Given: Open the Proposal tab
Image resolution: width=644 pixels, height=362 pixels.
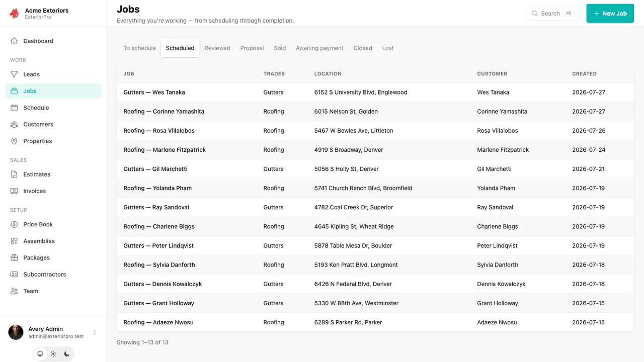Looking at the screenshot, I should point(252,48).
